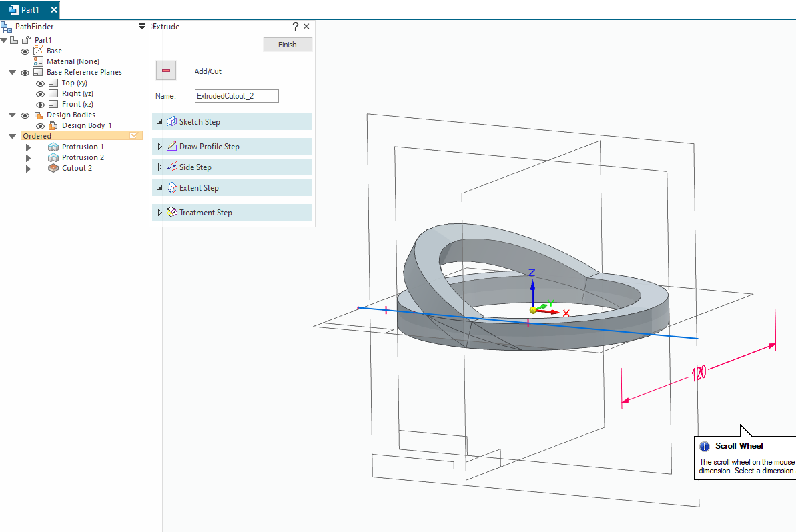Toggle visibility of Base Reference Planes
Viewport: 796px width, 532px height.
25,73
